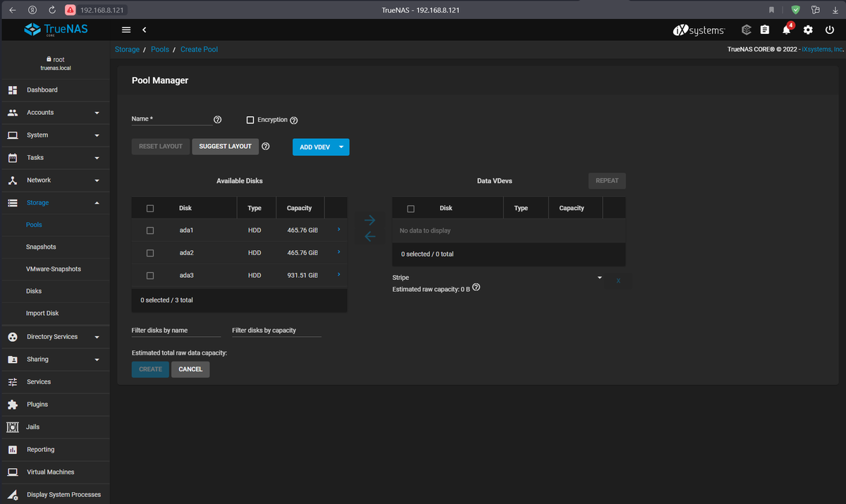Expand the System sidebar menu
The height and width of the screenshot is (504, 846).
coord(97,135)
